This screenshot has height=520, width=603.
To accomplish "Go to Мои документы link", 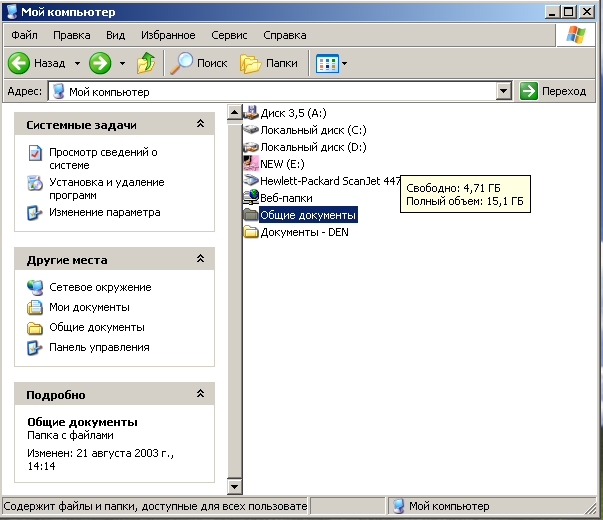I will pyautogui.click(x=89, y=307).
